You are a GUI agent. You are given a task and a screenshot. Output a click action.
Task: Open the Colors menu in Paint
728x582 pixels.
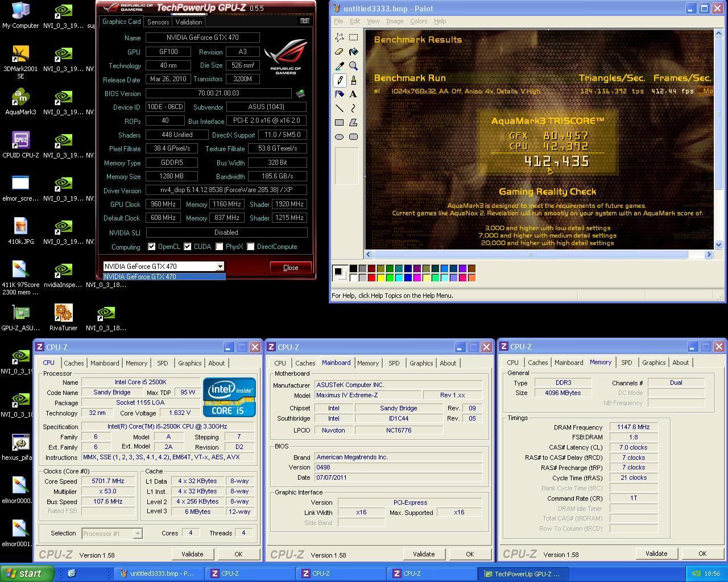[419, 21]
